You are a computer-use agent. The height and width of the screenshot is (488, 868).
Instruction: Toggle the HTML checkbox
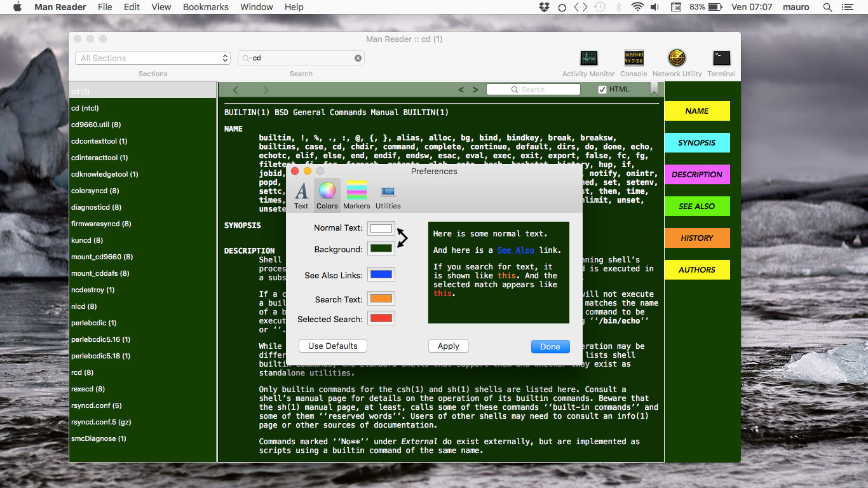[x=602, y=90]
